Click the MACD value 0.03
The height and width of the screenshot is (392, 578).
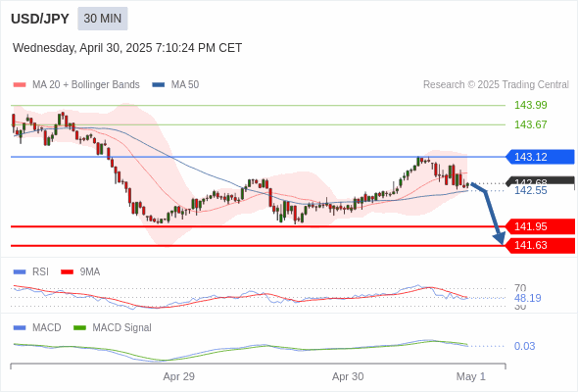coord(524,346)
